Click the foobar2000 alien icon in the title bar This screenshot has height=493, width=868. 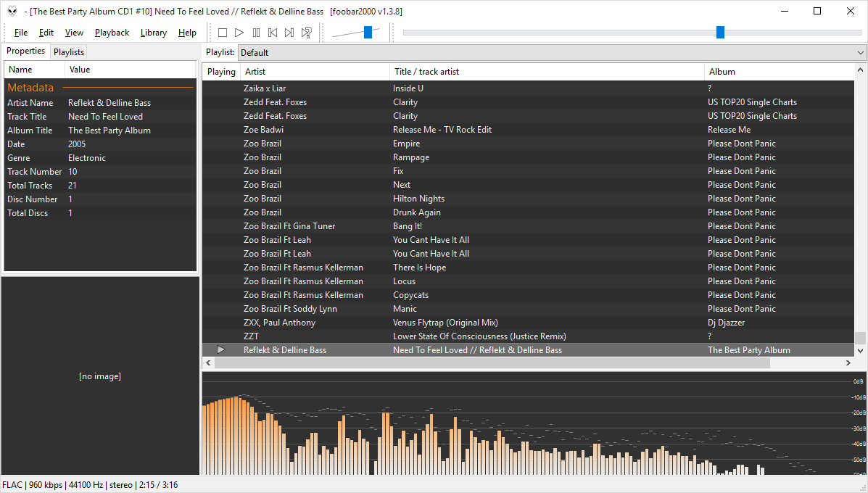(12, 11)
